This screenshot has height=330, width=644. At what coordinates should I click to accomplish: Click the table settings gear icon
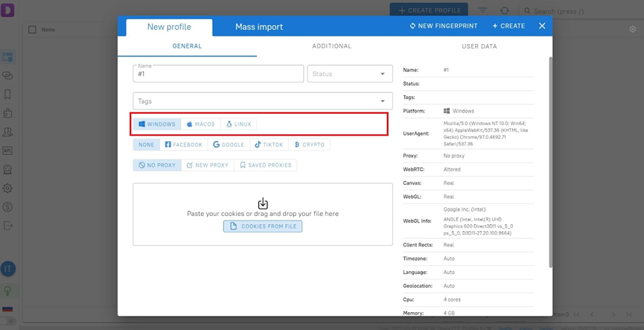[x=633, y=29]
